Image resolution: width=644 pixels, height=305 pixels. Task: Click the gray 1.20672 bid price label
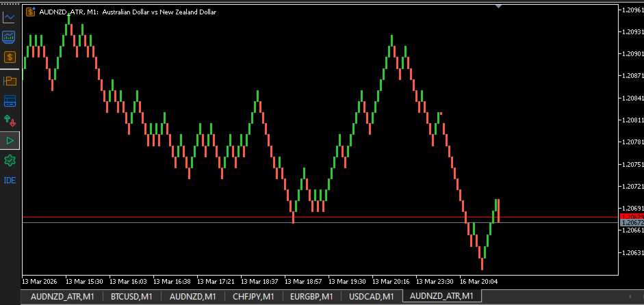(x=632, y=223)
